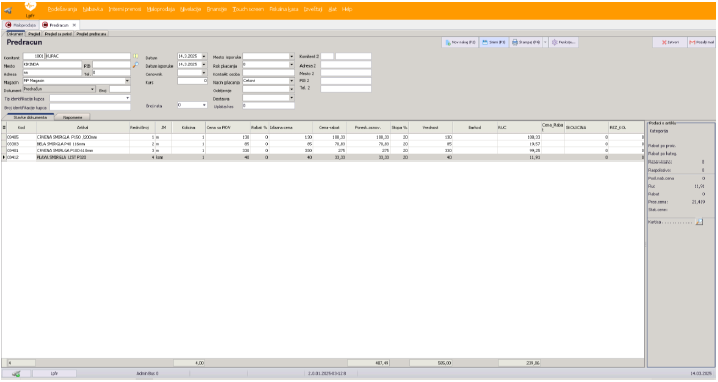
Task: Open the Datum date picker arrow
Action: 204,56
